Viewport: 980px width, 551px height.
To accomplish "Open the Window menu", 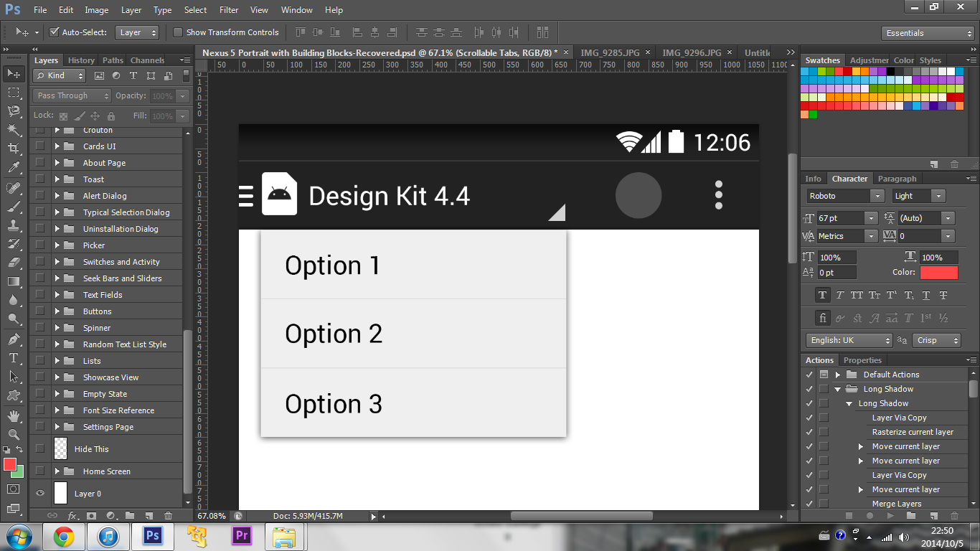I will click(x=296, y=10).
